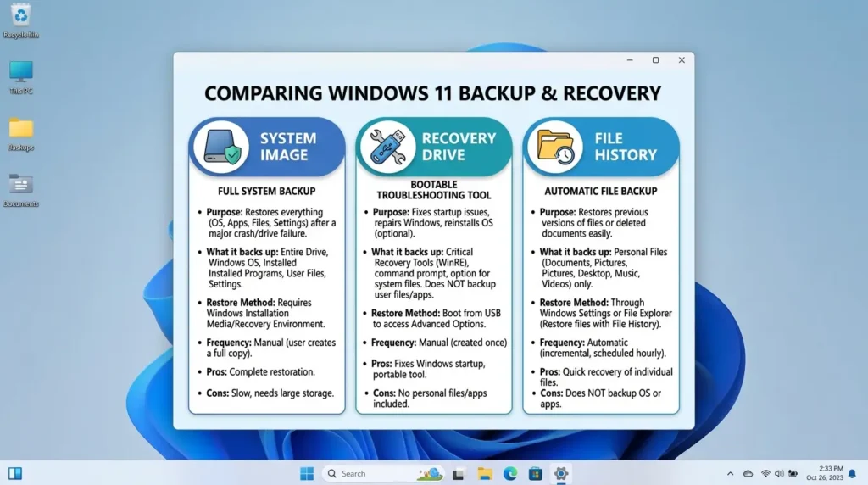Open the notification bell icon

pos(853,473)
